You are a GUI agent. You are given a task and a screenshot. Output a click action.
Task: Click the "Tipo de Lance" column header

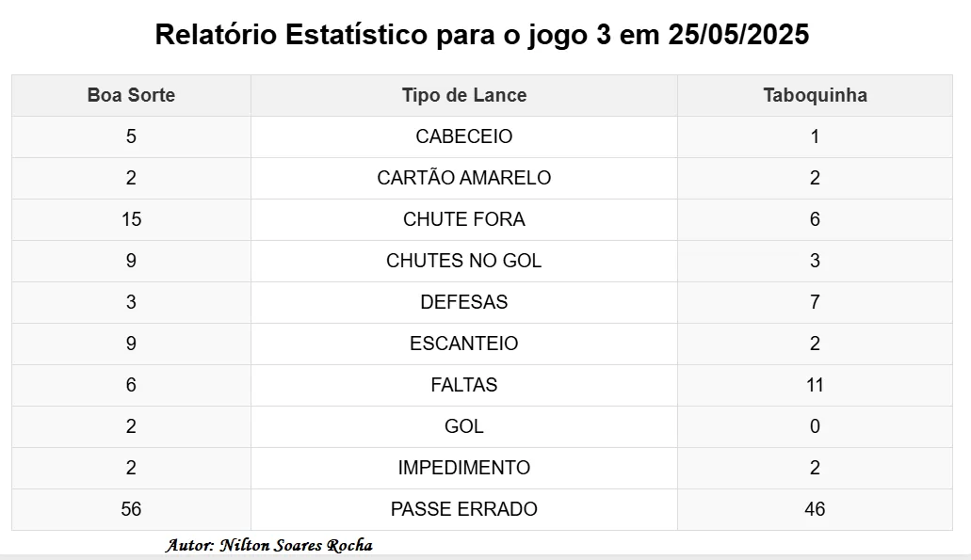pos(463,95)
